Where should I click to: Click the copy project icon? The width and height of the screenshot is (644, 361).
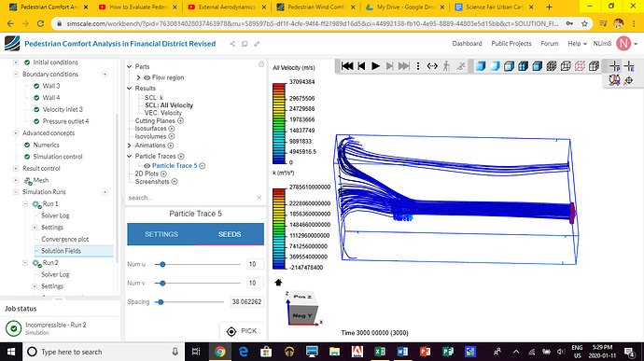[x=245, y=44]
